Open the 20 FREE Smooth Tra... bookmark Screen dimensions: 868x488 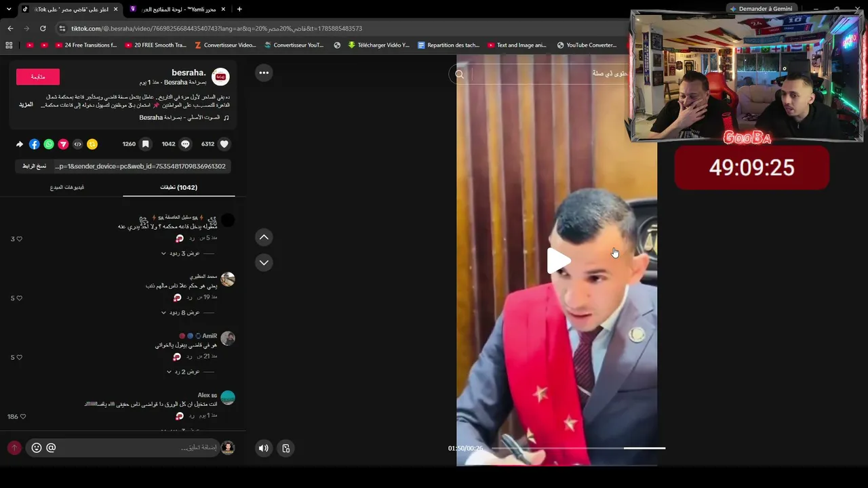click(x=155, y=45)
